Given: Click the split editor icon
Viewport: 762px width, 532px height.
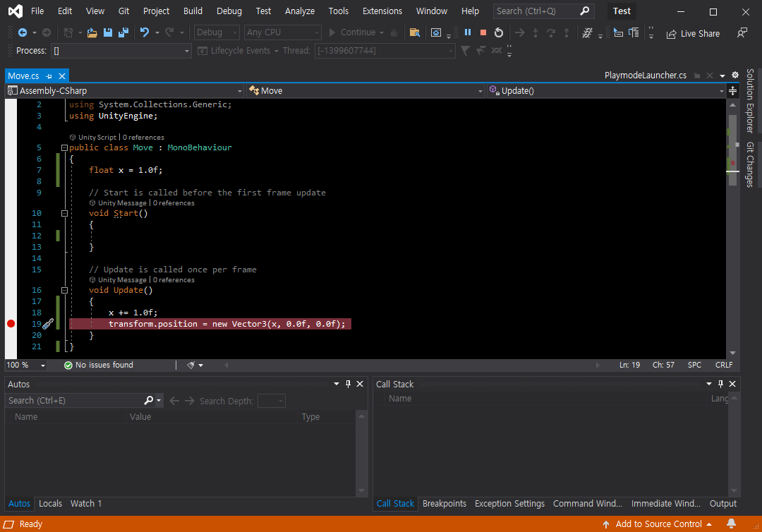Looking at the screenshot, I should [733, 91].
